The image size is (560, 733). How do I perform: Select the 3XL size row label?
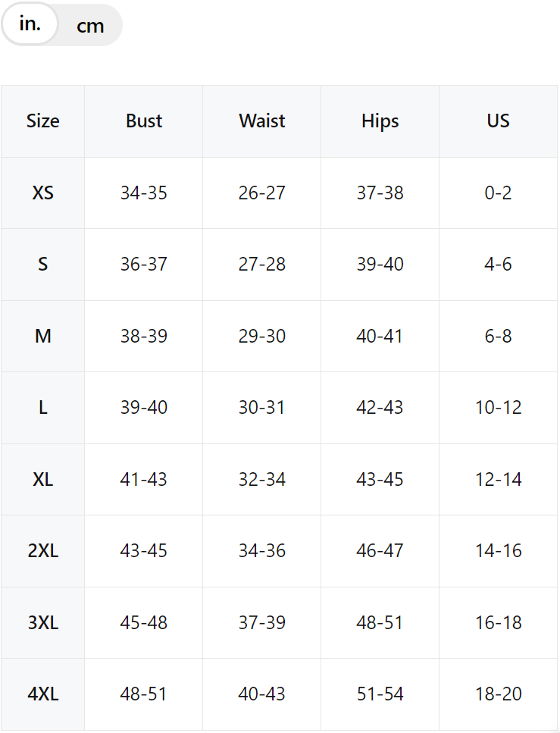click(x=42, y=623)
